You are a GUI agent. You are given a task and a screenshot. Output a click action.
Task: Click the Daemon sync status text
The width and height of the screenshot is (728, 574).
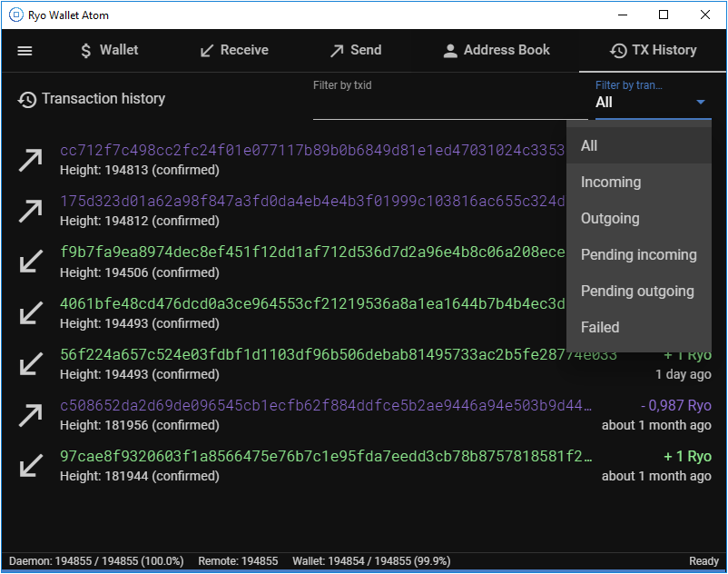(x=96, y=561)
